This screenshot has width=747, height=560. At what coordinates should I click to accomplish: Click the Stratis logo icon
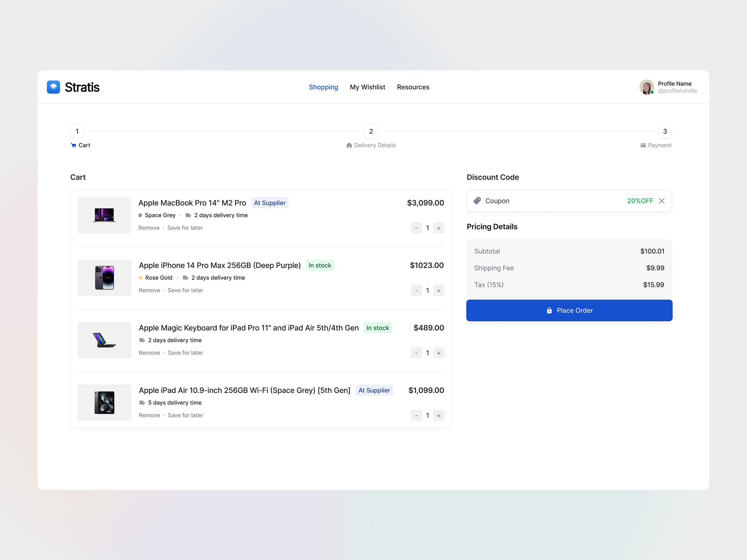click(x=53, y=87)
